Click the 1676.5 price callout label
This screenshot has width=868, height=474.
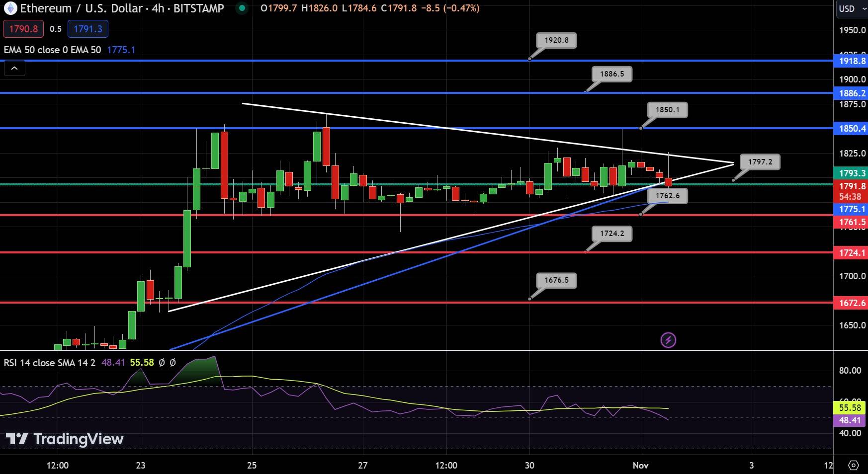click(x=556, y=280)
